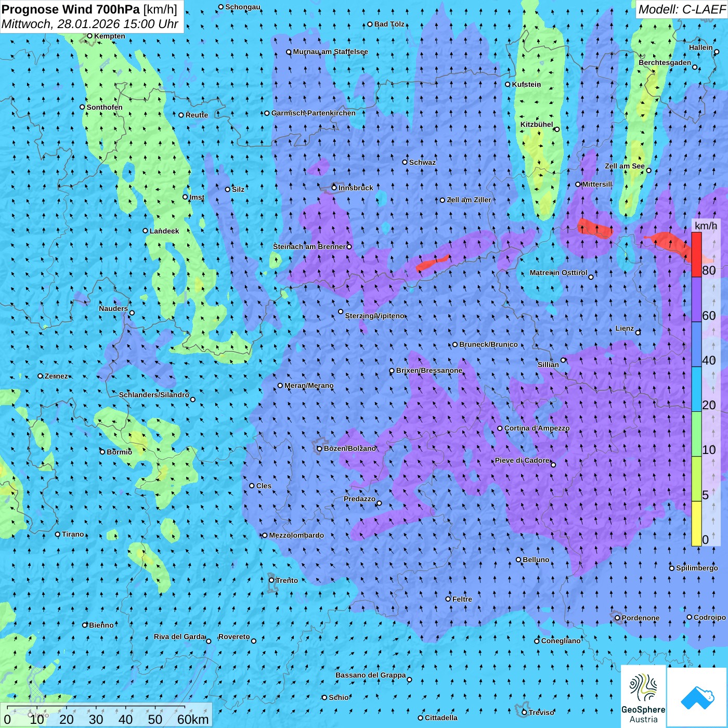This screenshot has width=728, height=728.
Task: Select the 'Zell am Ziller' place label
Action: coord(469,200)
